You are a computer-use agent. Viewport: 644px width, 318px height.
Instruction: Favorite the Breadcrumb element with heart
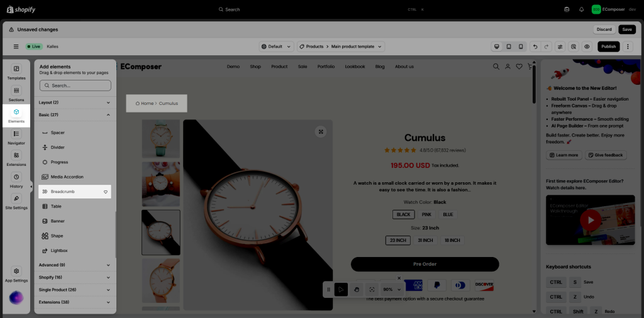click(106, 192)
